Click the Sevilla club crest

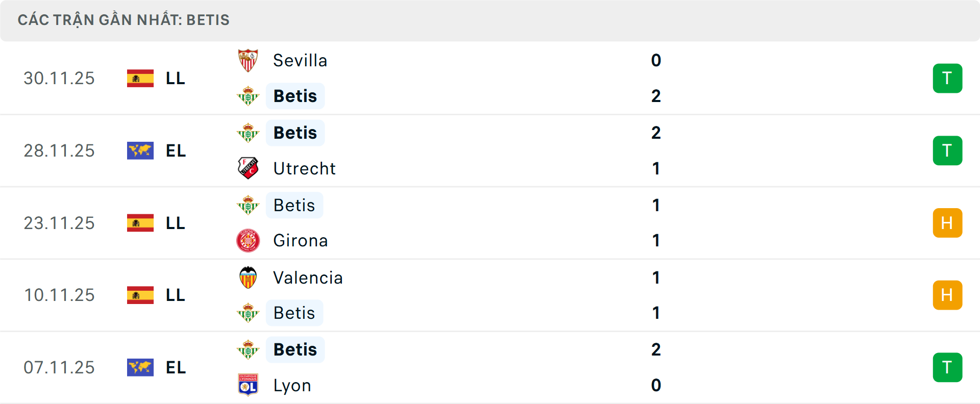[x=248, y=61]
